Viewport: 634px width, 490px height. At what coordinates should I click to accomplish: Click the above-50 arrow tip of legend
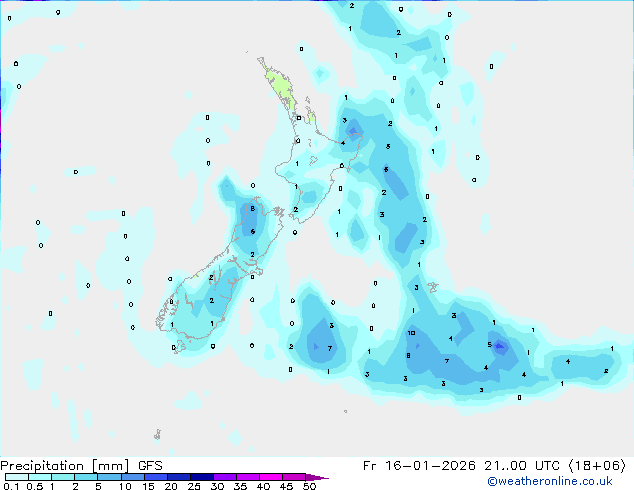[317, 477]
